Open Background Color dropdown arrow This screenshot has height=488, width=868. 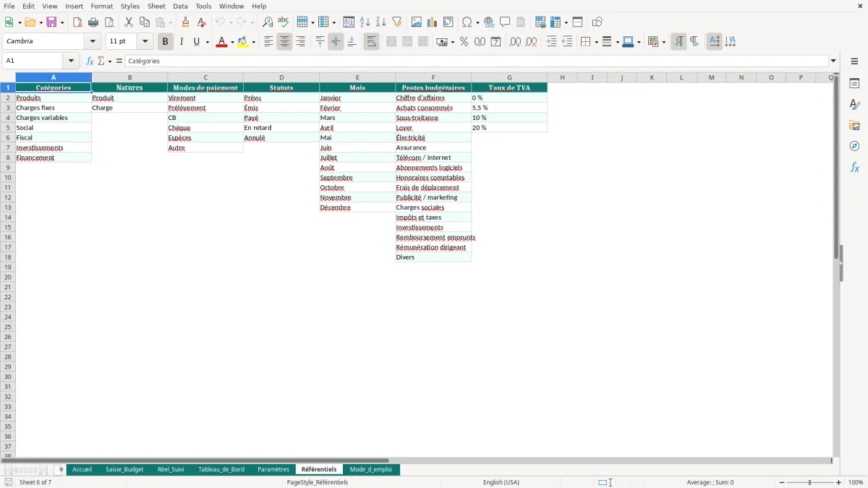point(253,42)
